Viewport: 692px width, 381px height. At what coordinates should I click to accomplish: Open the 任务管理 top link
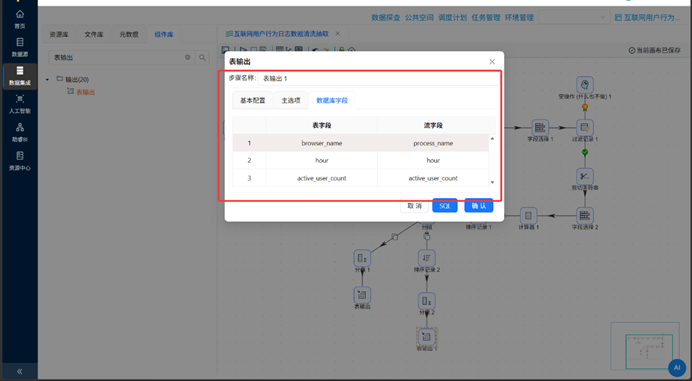tap(486, 18)
